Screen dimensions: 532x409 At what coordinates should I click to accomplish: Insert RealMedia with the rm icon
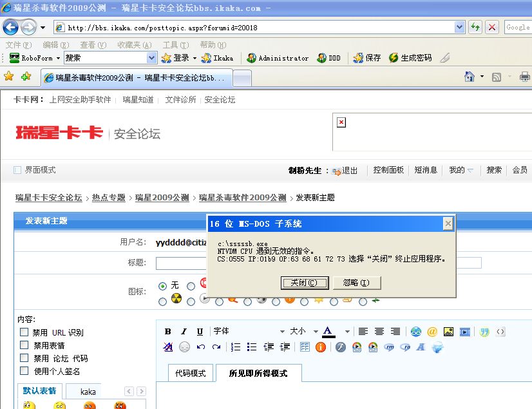389,347
